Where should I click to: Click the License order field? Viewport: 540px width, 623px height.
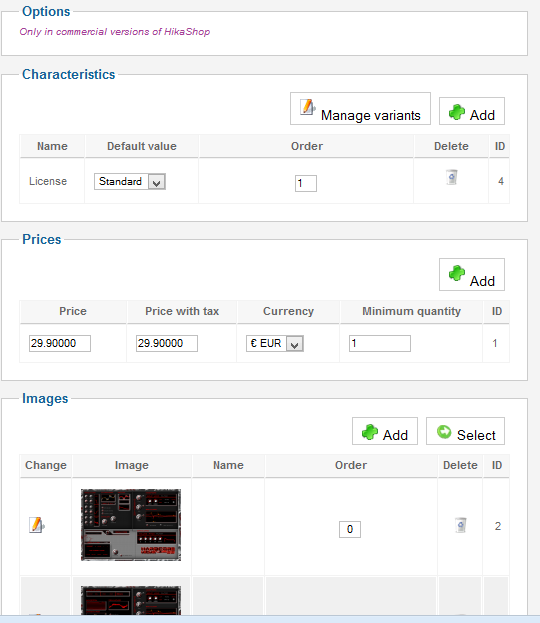coord(306,184)
